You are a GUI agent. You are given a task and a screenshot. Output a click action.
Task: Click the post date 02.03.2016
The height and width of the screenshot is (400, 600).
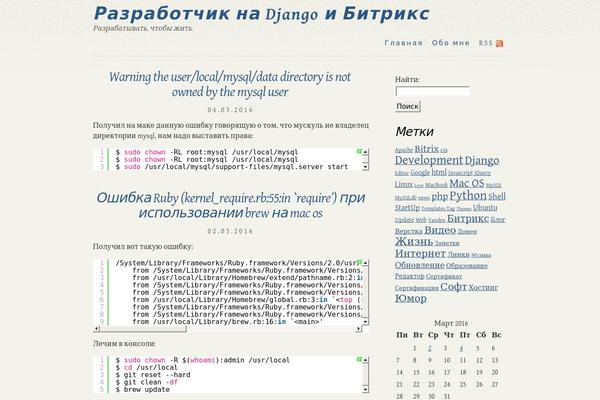[230, 231]
